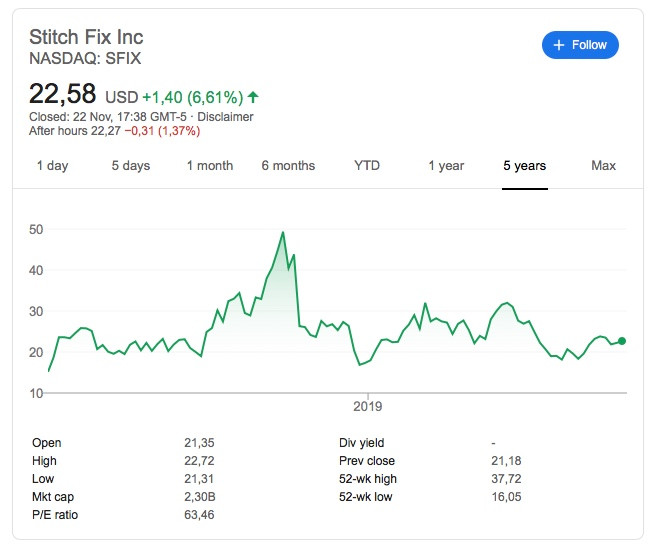Click the Div yield label
The image size is (654, 548).
[362, 443]
